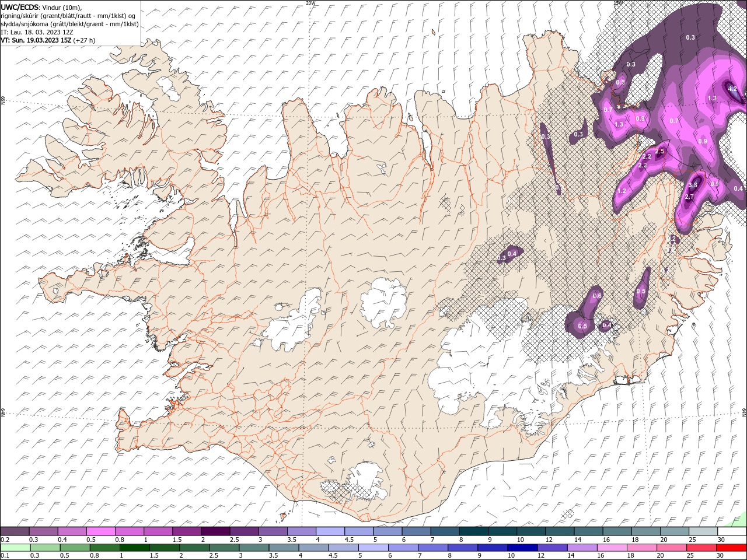The image size is (747, 560).
Task: Pick rain legend swatch between 0.1 and 0.3
Action: [15, 548]
